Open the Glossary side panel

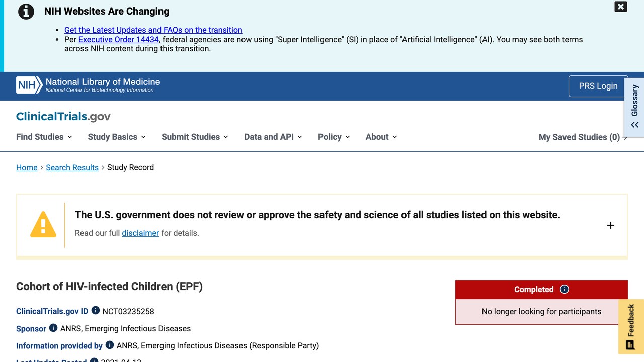coord(634,107)
